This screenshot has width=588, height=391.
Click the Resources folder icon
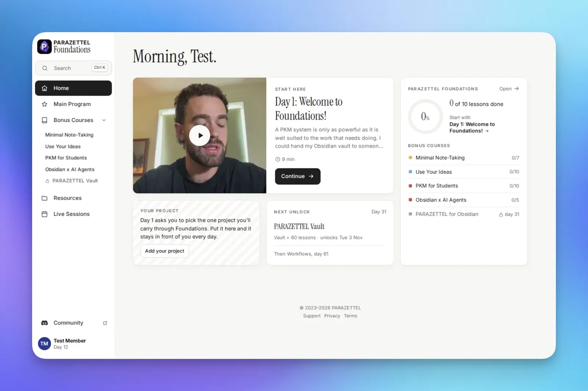click(44, 198)
